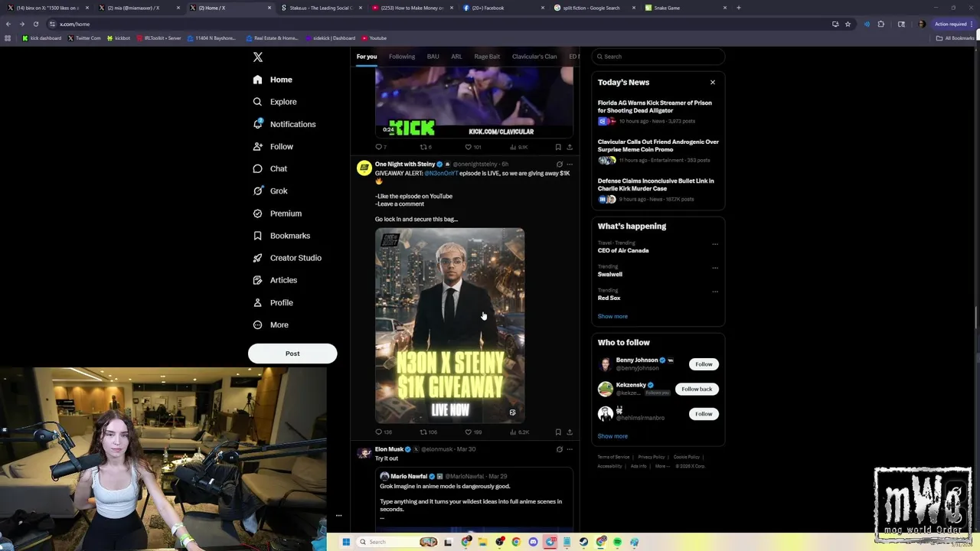Switch to the Following timeline tab
The height and width of the screenshot is (551, 980).
(x=402, y=57)
